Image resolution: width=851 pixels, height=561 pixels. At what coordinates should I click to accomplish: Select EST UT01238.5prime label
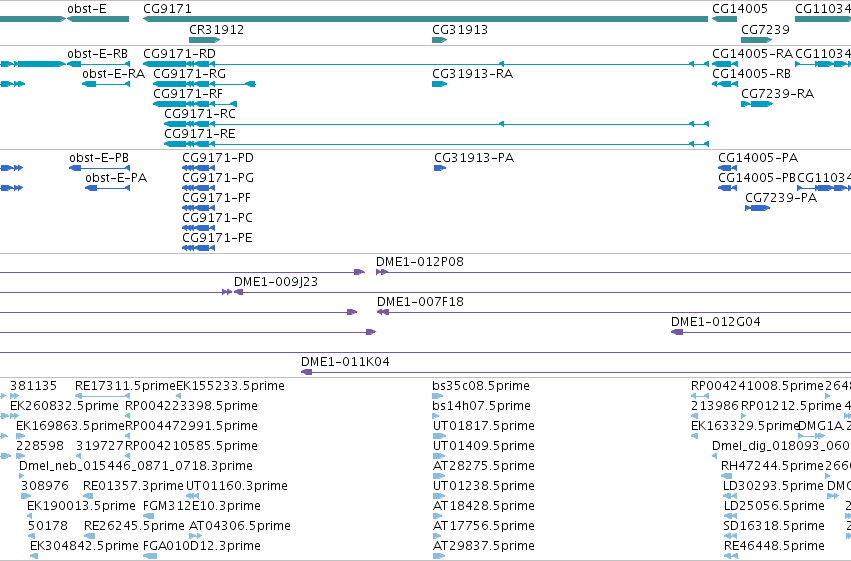tap(484, 487)
